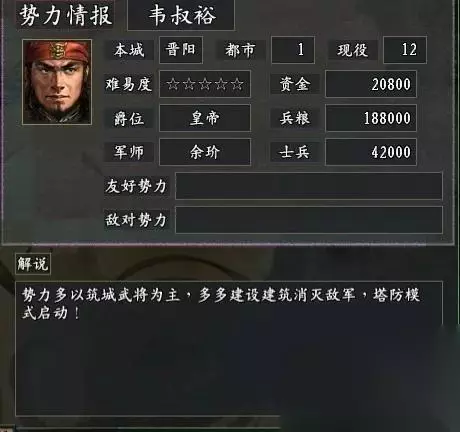This screenshot has height=432, width=460.
Task: Click the 都市 count value 1
Action: (x=293, y=50)
